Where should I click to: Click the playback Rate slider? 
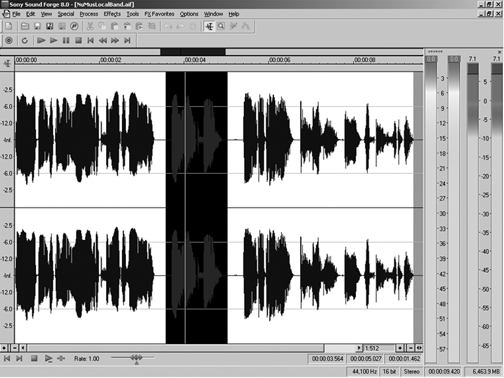133,358
